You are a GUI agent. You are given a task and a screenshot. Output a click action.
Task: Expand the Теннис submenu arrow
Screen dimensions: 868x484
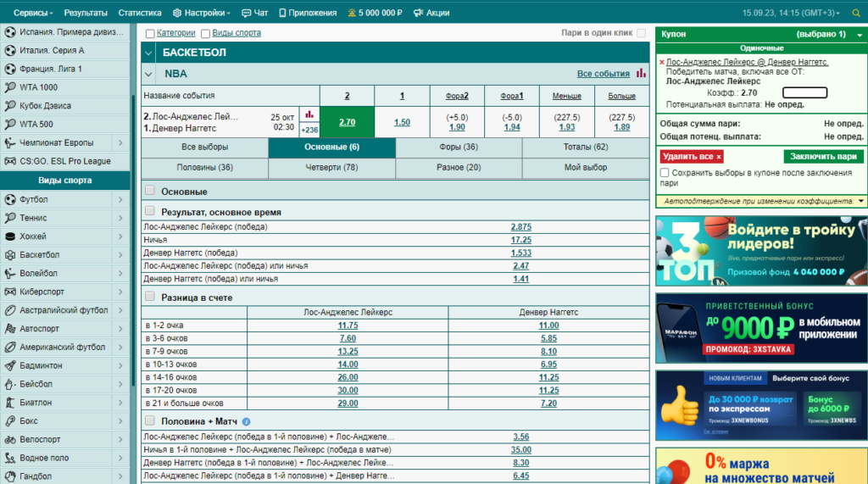(120, 218)
